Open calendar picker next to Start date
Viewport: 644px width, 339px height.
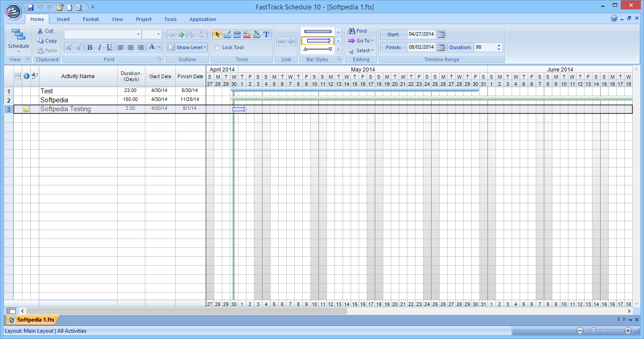coord(441,34)
